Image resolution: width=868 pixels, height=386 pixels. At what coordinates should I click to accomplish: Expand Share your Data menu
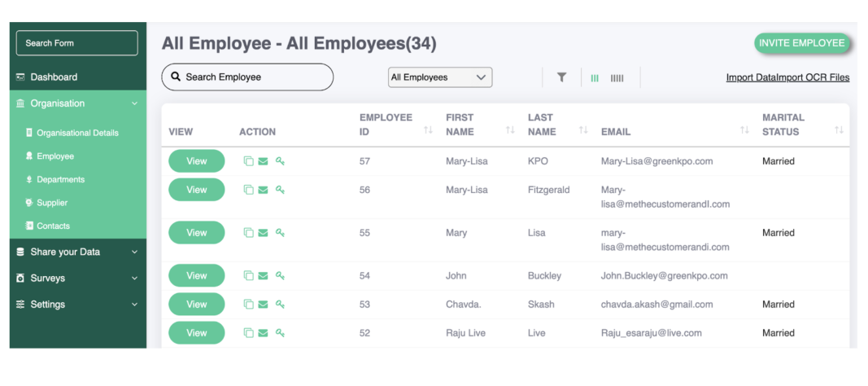[78, 252]
